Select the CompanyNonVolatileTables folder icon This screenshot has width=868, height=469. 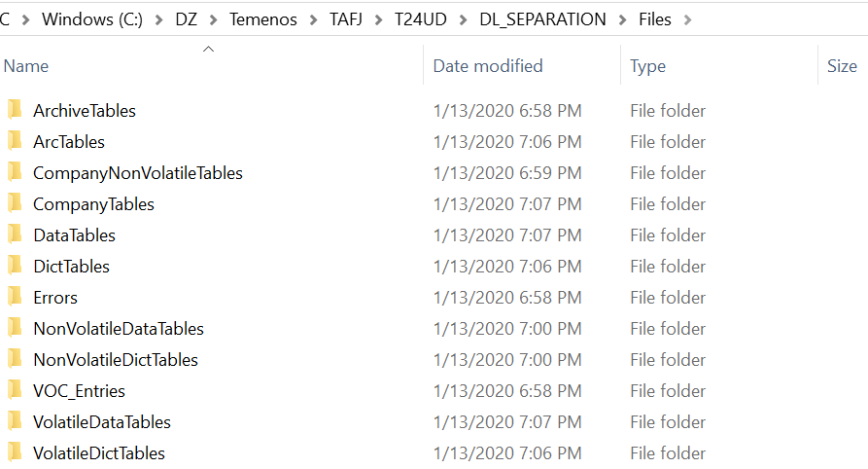[x=15, y=172]
